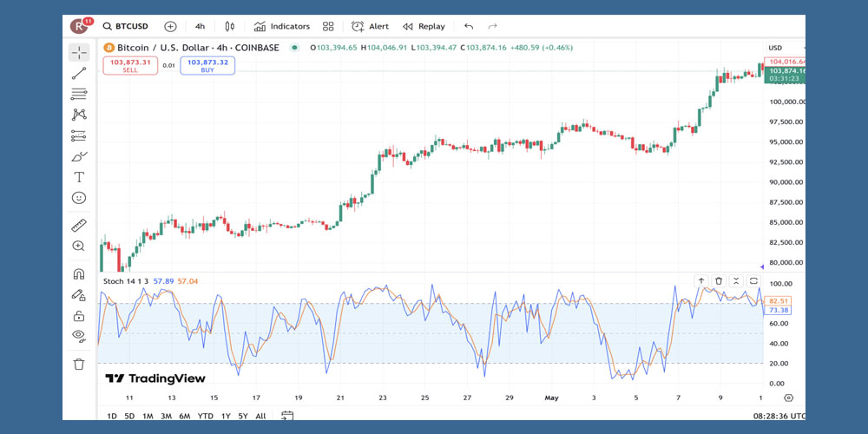Open the Fibonacci retracement tools
The height and width of the screenshot is (434, 868).
(x=79, y=94)
